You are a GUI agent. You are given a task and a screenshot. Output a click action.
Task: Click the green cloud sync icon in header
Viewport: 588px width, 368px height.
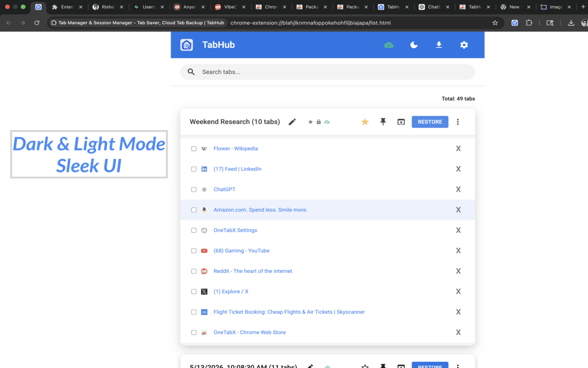click(x=389, y=45)
